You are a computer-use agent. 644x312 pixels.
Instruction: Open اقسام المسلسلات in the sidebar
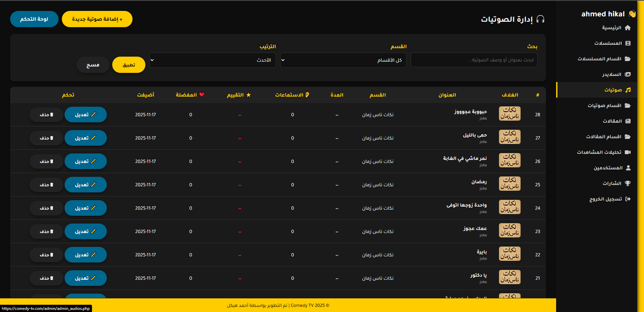point(599,59)
